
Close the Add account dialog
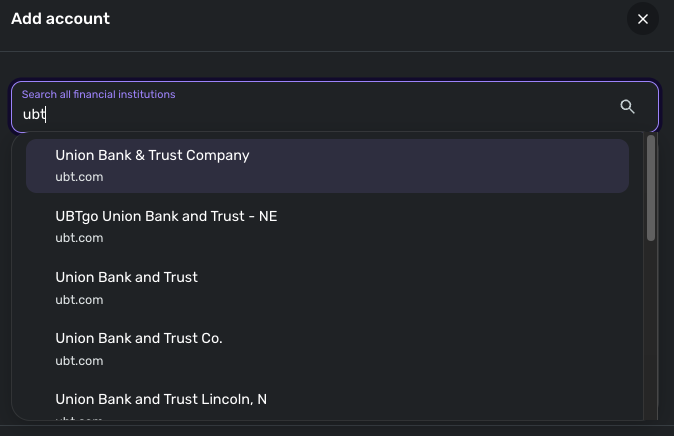(643, 19)
